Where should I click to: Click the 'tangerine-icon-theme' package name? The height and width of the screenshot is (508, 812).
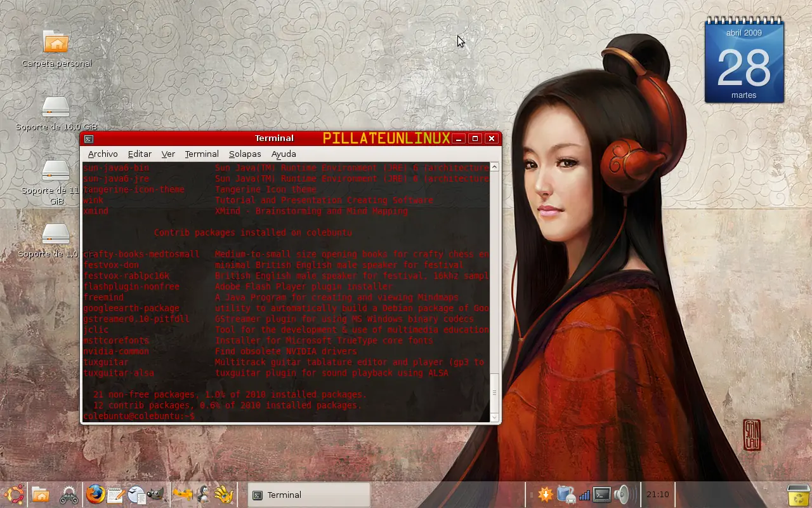click(x=134, y=189)
